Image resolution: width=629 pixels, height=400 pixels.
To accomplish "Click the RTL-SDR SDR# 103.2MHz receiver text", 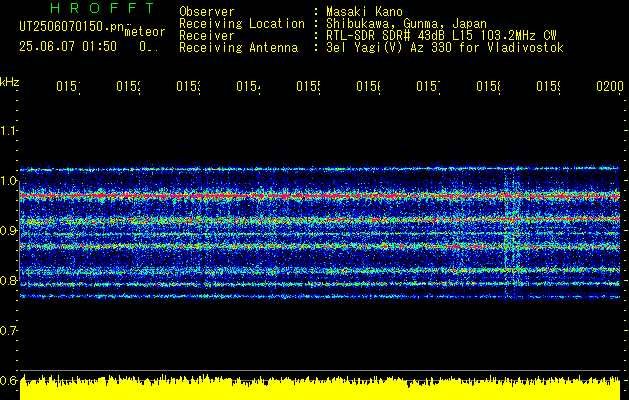I will 442,36.
